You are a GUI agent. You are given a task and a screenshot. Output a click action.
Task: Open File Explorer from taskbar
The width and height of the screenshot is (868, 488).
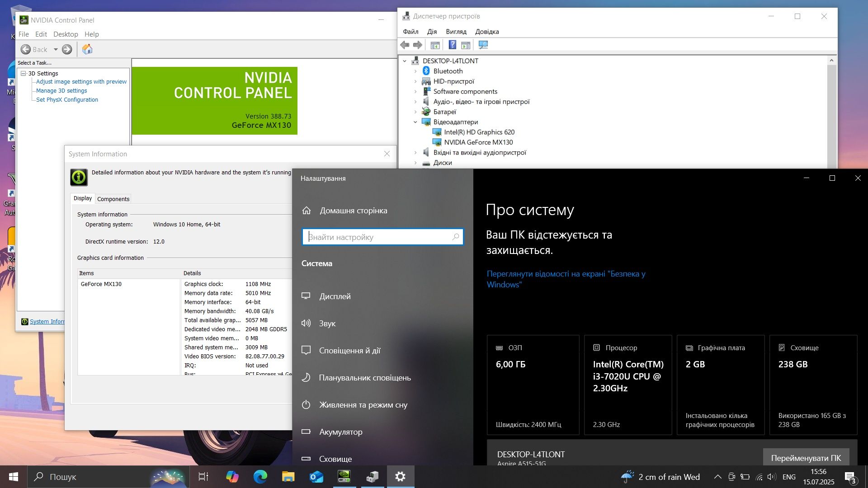(288, 477)
